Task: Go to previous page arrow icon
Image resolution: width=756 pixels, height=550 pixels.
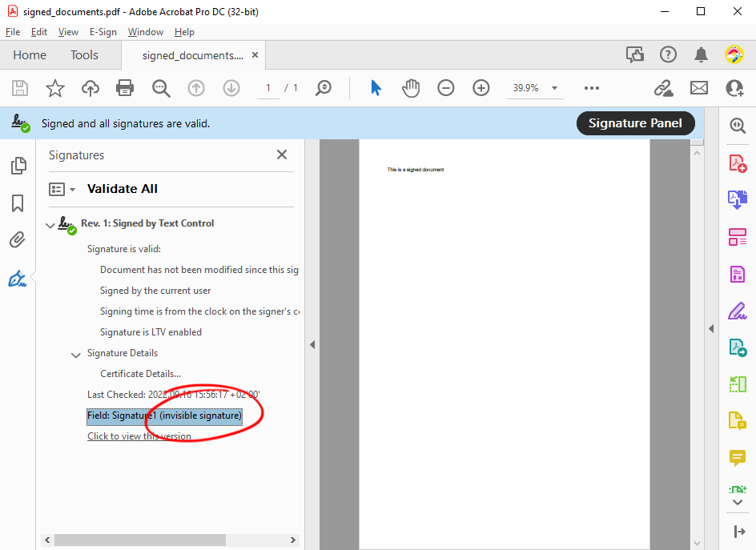Action: click(x=196, y=88)
